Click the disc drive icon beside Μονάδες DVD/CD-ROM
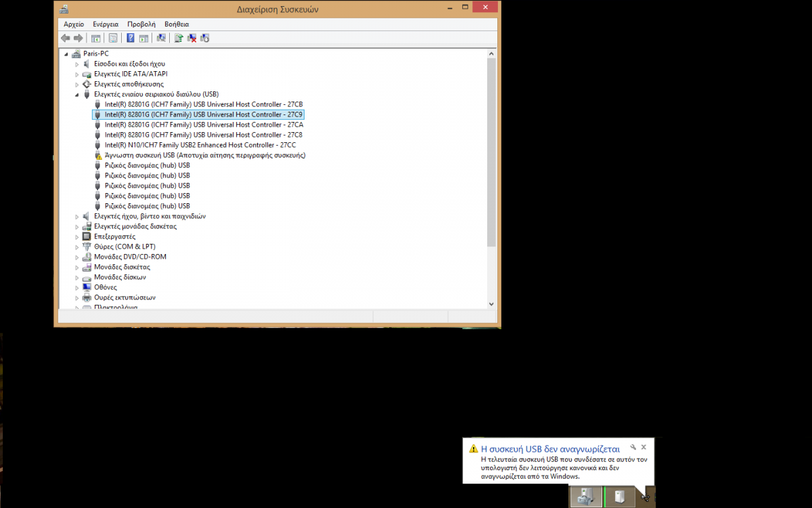 coord(87,257)
